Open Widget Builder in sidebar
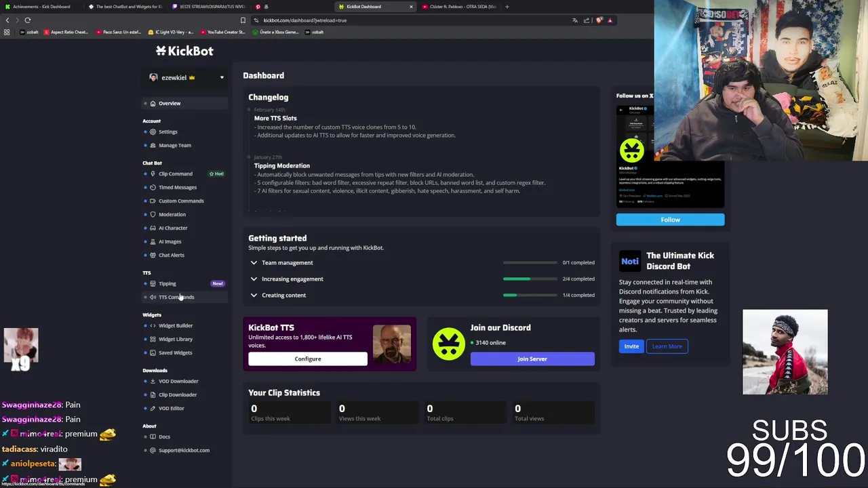868x488 pixels. coord(176,326)
